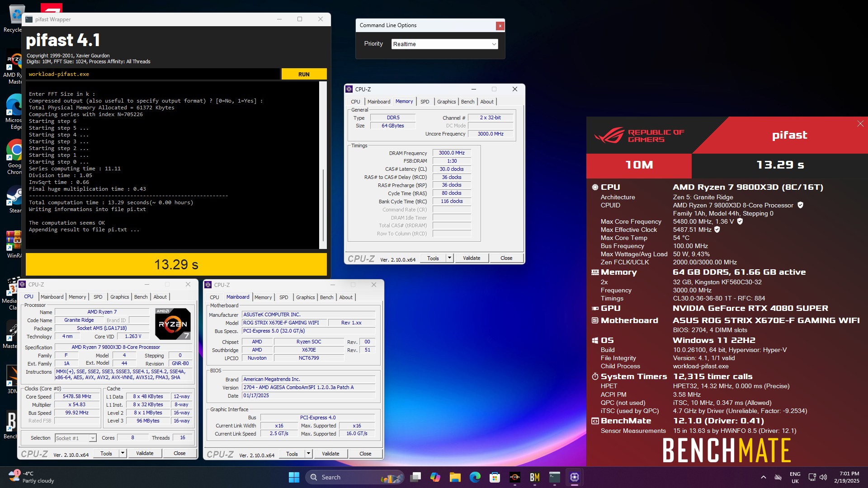The image size is (868, 488).
Task: Click Close button in Mainboard CPU-Z window
Action: tap(365, 454)
